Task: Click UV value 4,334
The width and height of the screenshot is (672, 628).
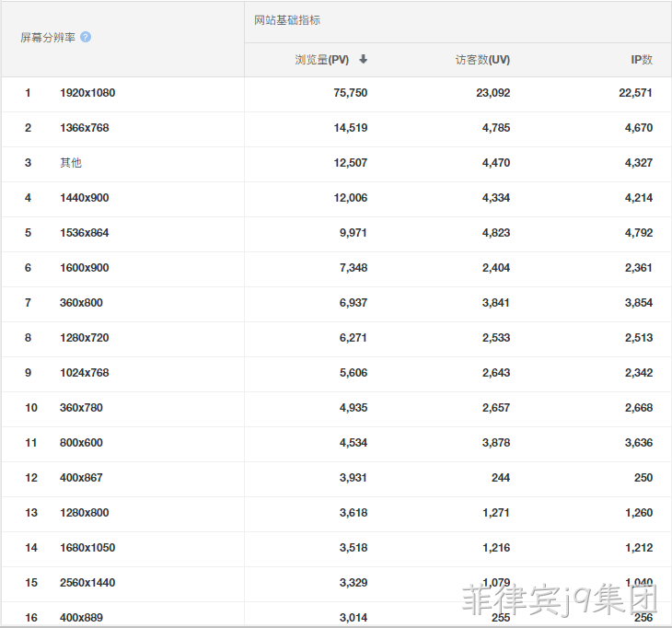Action: 496,198
